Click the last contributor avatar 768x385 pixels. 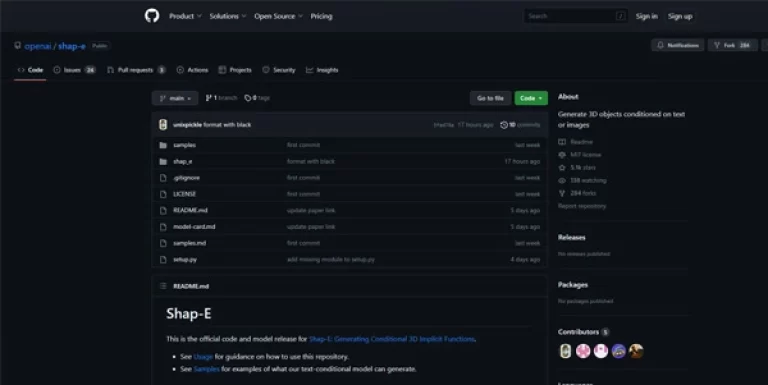[636, 351]
